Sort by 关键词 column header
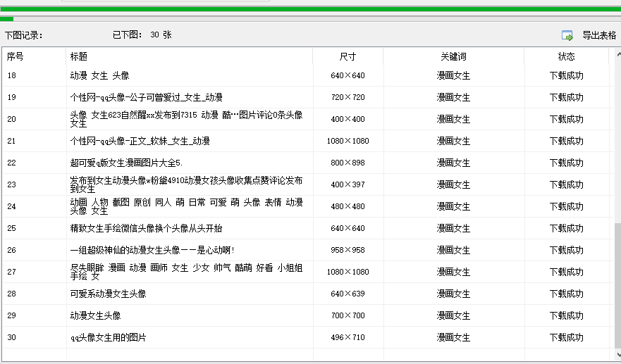The width and height of the screenshot is (621, 364). (453, 56)
